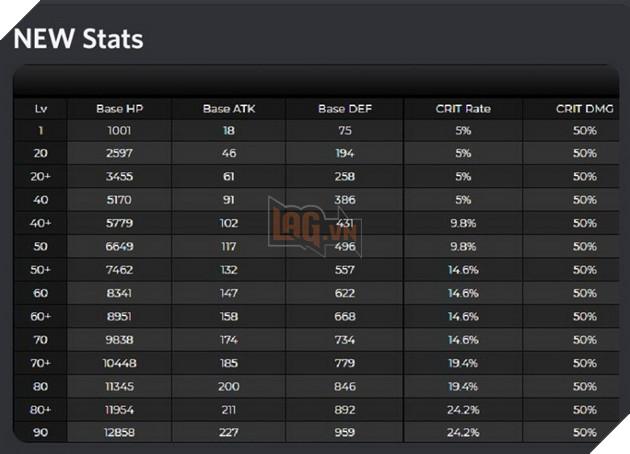
Task: Click the Base DEF value 194
Action: pyautogui.click(x=344, y=153)
